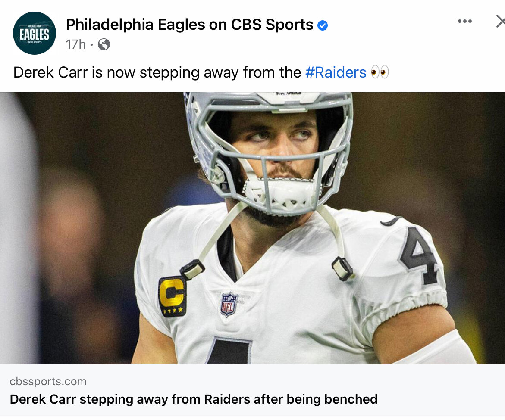Open the three-dots post options menu
This screenshot has height=420, width=505.
(465, 21)
